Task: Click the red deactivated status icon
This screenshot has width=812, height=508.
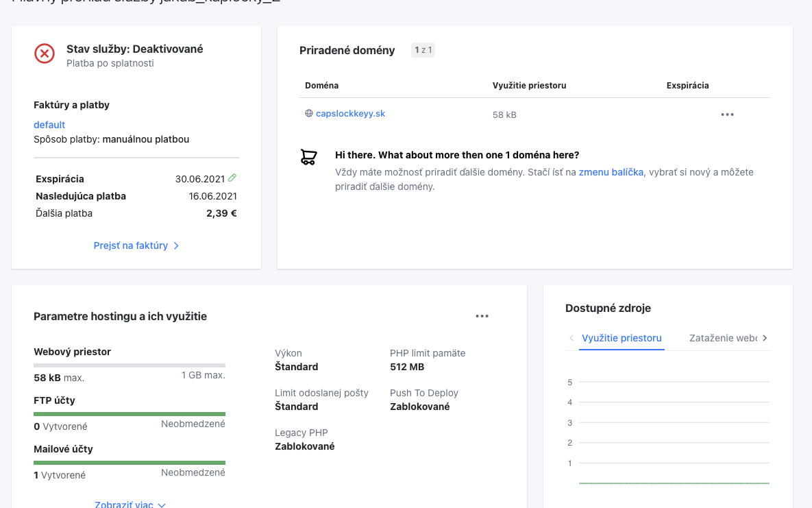Action: (45, 53)
